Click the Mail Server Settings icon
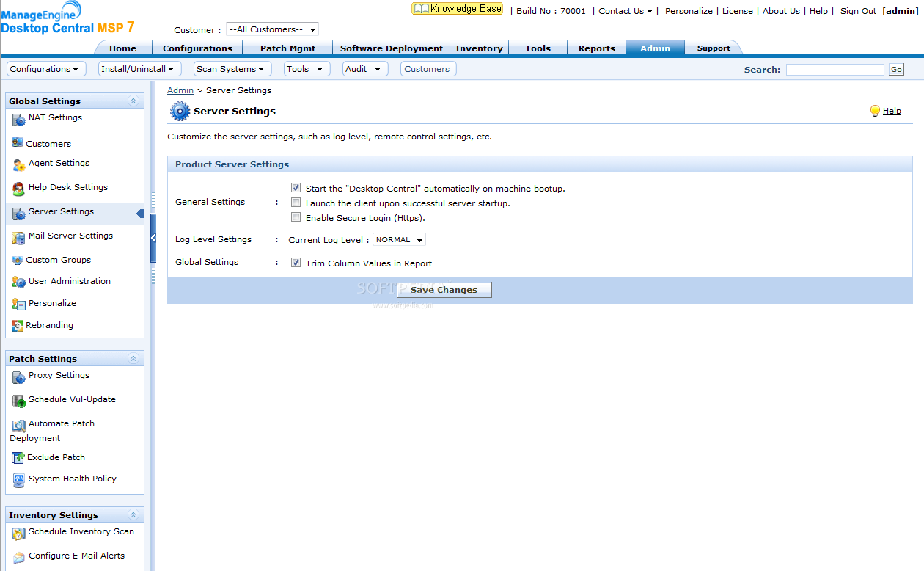Screen dimensions: 924x571 (19, 238)
